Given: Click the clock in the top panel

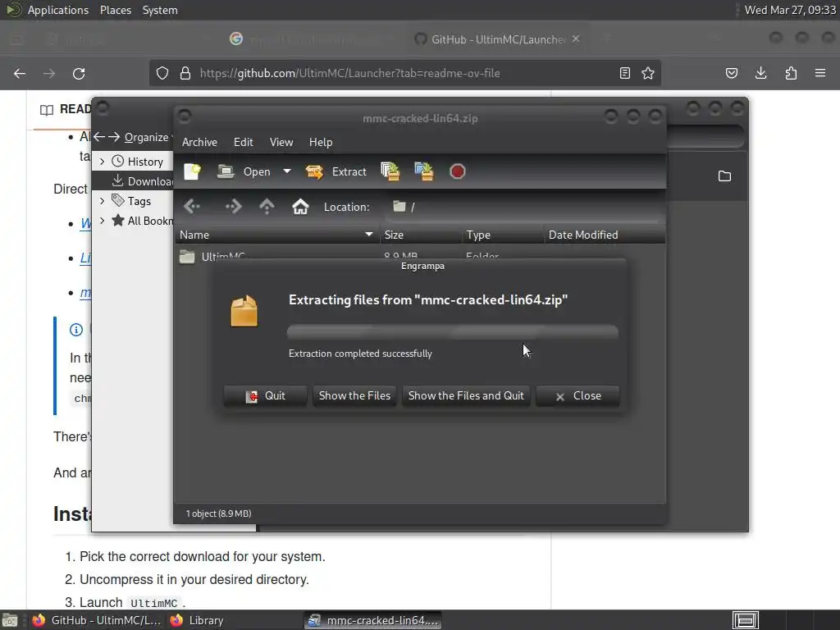Looking at the screenshot, I should (790, 10).
